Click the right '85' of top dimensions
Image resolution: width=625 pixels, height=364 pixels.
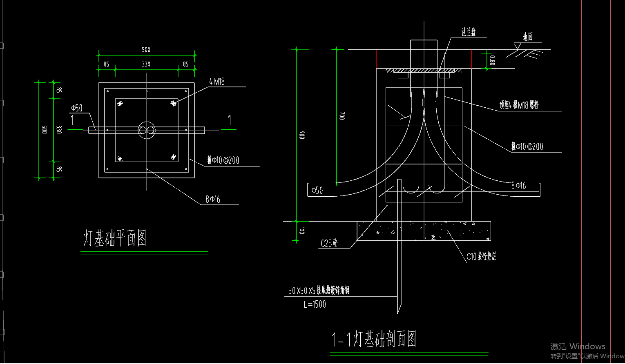(x=185, y=64)
